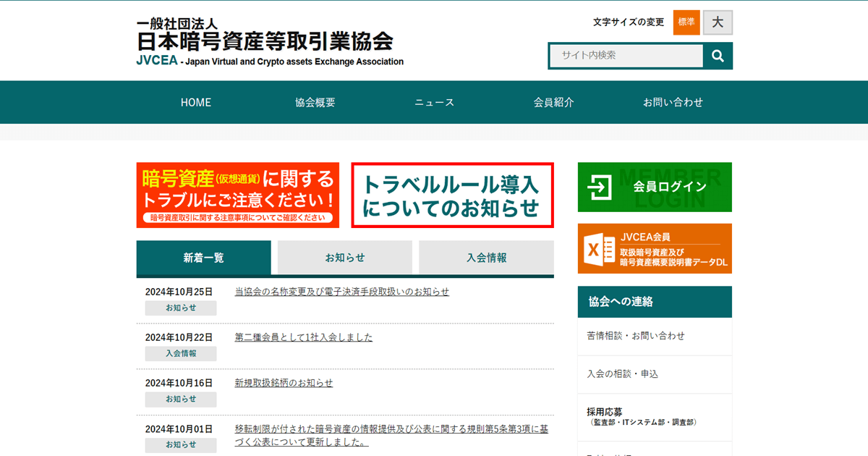Open JVCEA会員 data download banner

(655, 248)
